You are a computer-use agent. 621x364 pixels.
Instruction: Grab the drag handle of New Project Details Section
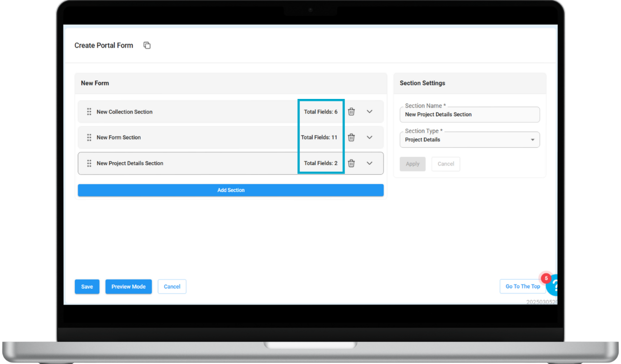pyautogui.click(x=89, y=163)
